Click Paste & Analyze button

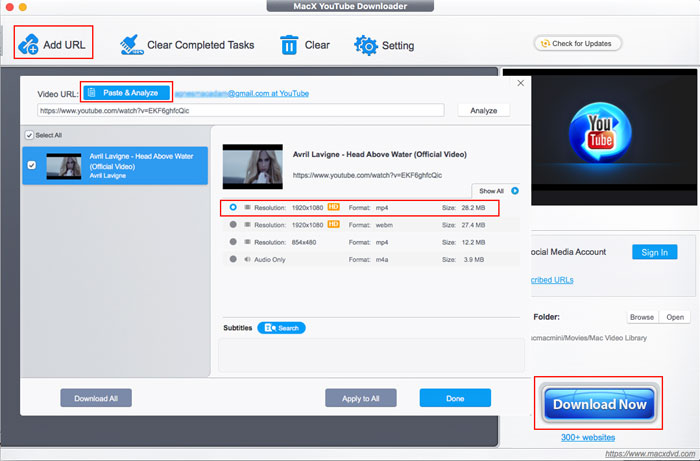click(x=126, y=92)
